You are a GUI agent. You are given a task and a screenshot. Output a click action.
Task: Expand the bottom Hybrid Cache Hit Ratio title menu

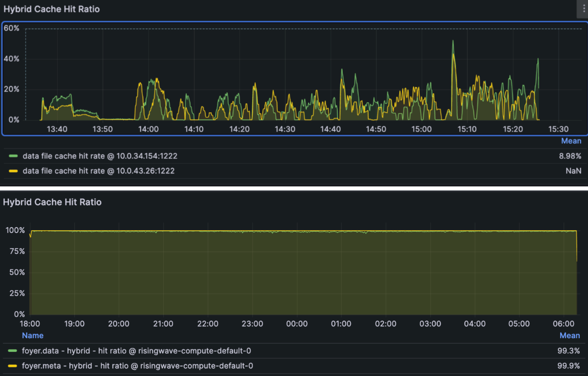tap(52, 202)
